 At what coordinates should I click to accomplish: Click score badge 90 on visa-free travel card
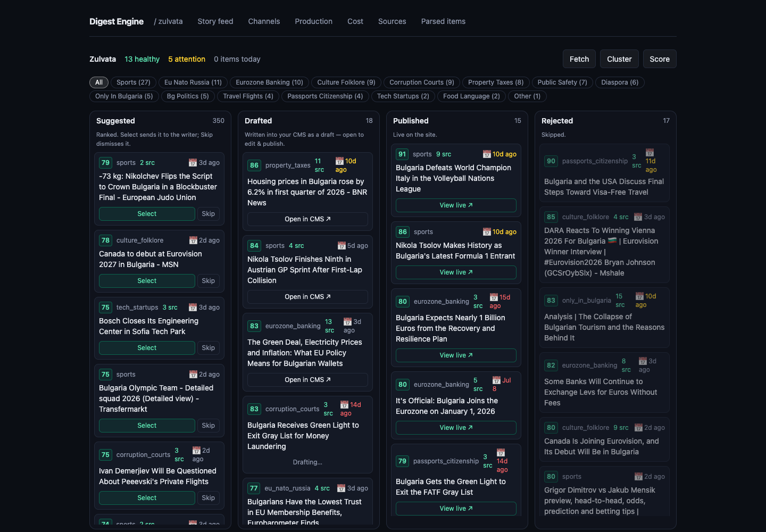click(x=551, y=161)
